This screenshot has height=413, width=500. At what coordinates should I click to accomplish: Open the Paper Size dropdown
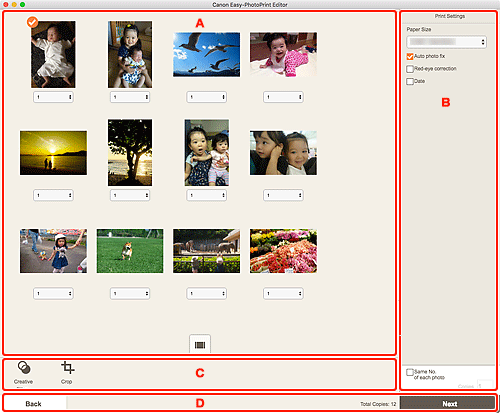pos(446,42)
